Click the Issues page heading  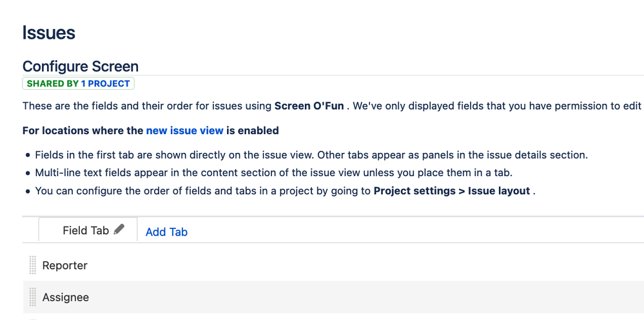[x=49, y=32]
